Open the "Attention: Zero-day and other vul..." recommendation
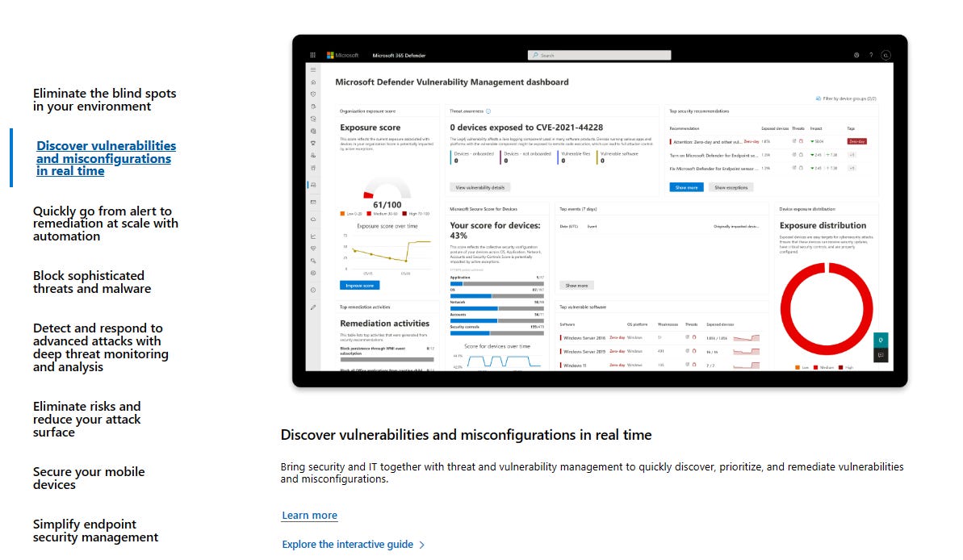Screen dimensions: 963x560 [706, 142]
